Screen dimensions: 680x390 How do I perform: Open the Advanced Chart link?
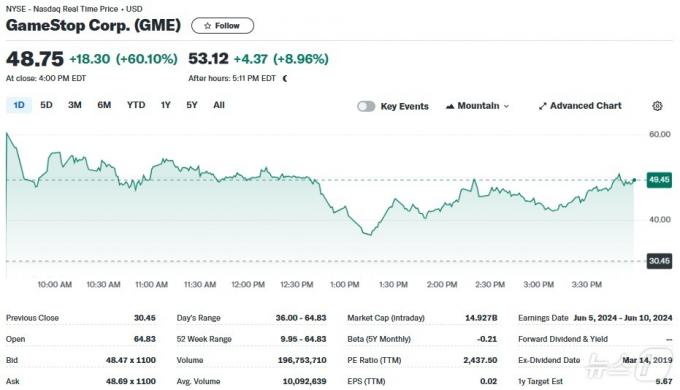coord(580,106)
